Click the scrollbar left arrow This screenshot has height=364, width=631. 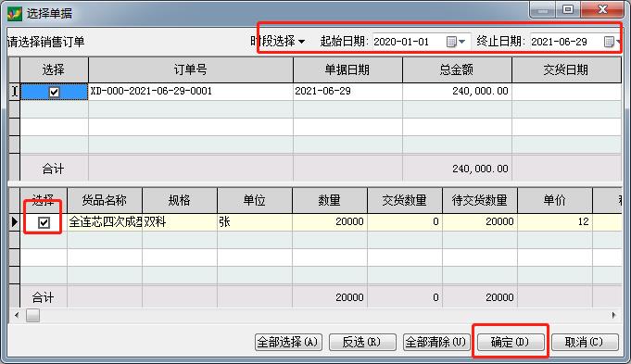[x=17, y=315]
